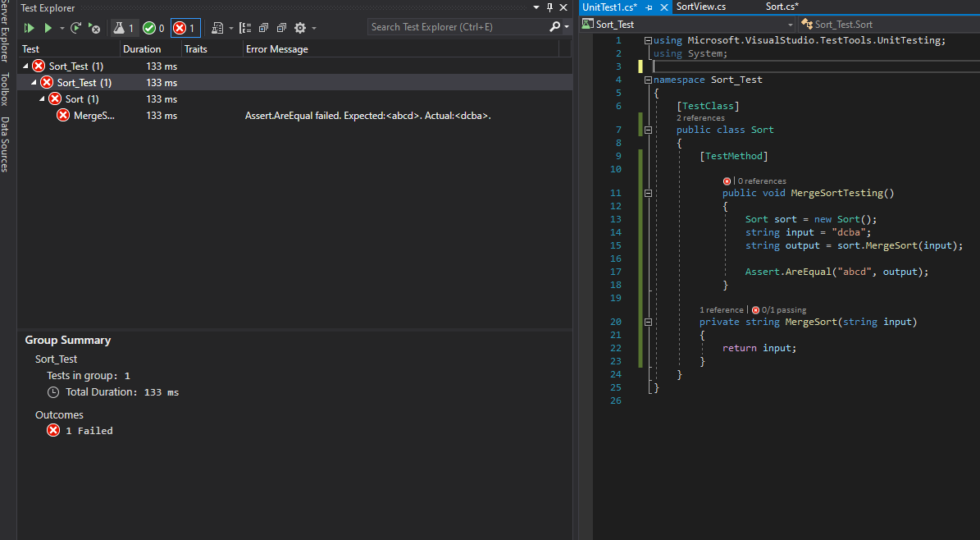The height and width of the screenshot is (540, 980).
Task: Toggle auto-hide pin for Test Explorer
Action: pos(549,7)
